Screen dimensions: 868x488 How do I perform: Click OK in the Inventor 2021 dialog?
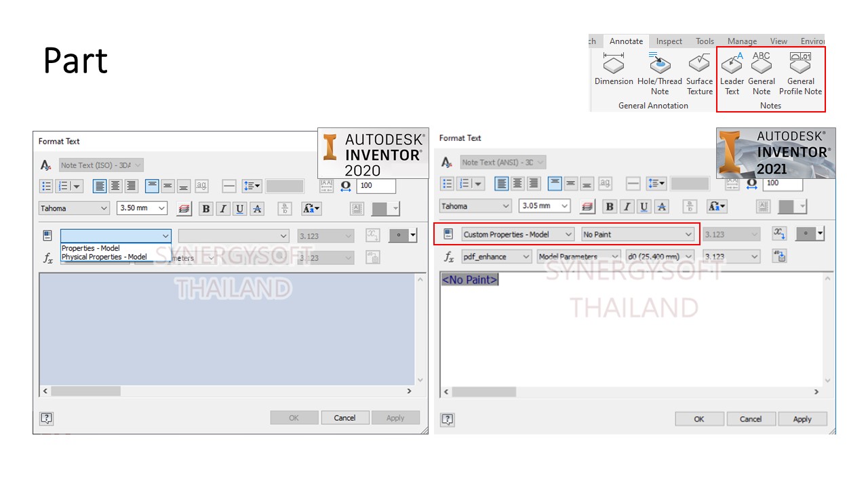click(x=699, y=419)
